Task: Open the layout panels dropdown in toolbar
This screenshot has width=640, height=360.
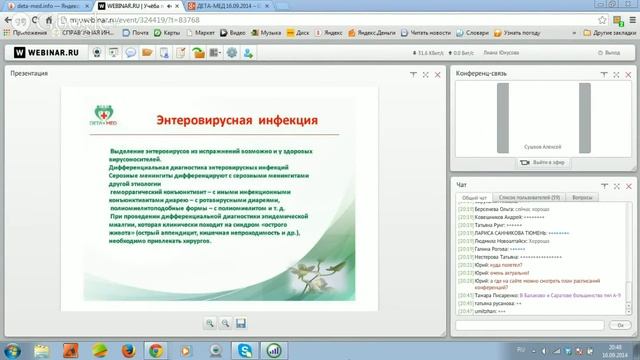Action: pyautogui.click(x=215, y=53)
